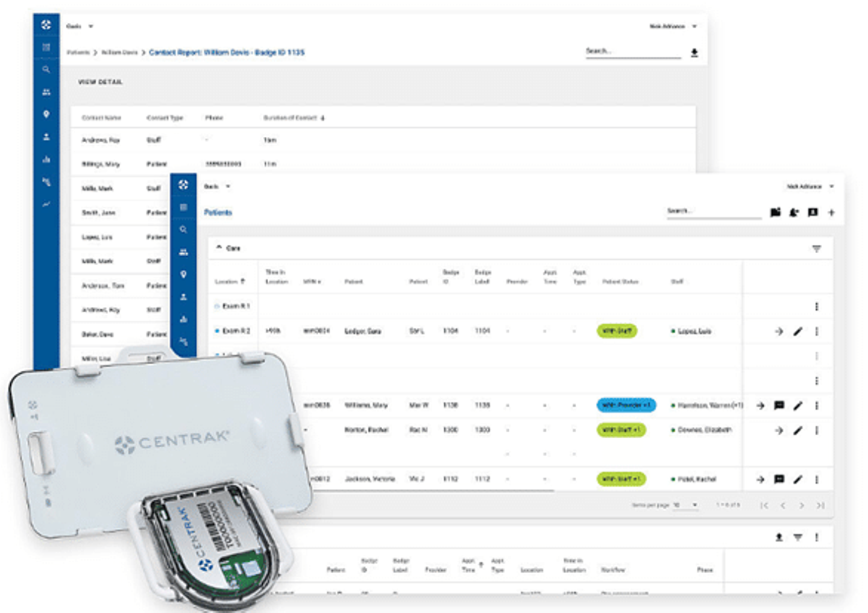The height and width of the screenshot is (613, 868).
Task: Open the William Davis breadcrumb link
Action: (119, 52)
